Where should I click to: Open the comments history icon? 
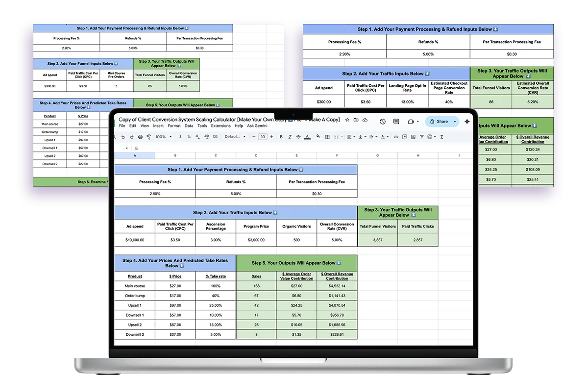tap(396, 122)
